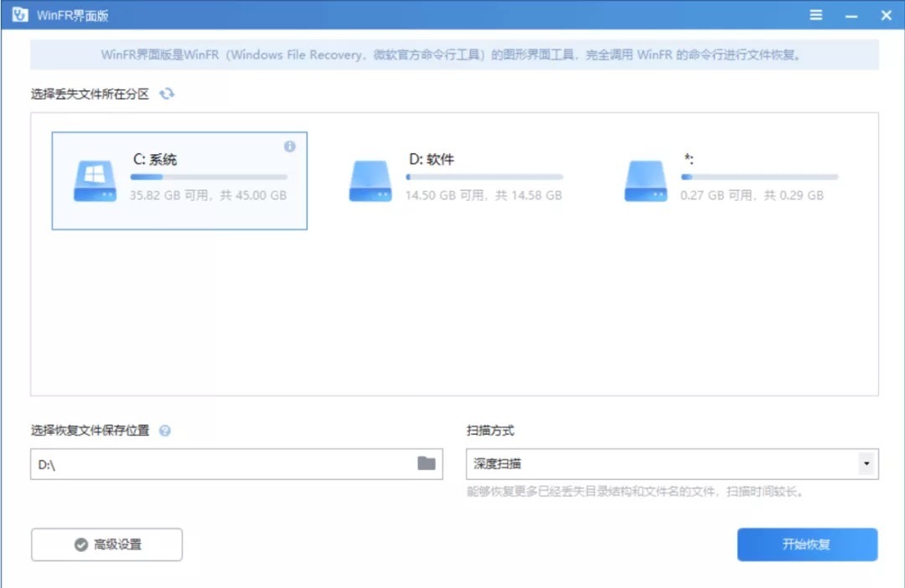Click the dropdown arrow for 扫描方式
This screenshot has height=588, width=905.
point(866,463)
